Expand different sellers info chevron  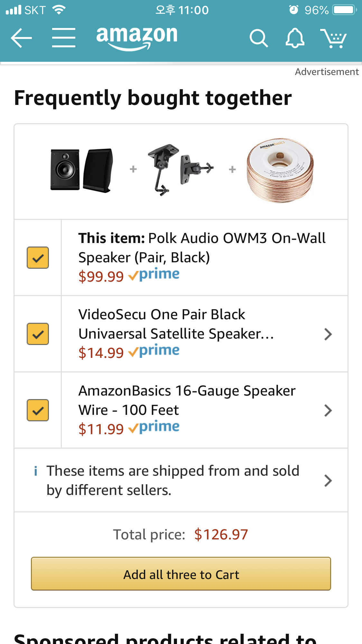(x=328, y=481)
